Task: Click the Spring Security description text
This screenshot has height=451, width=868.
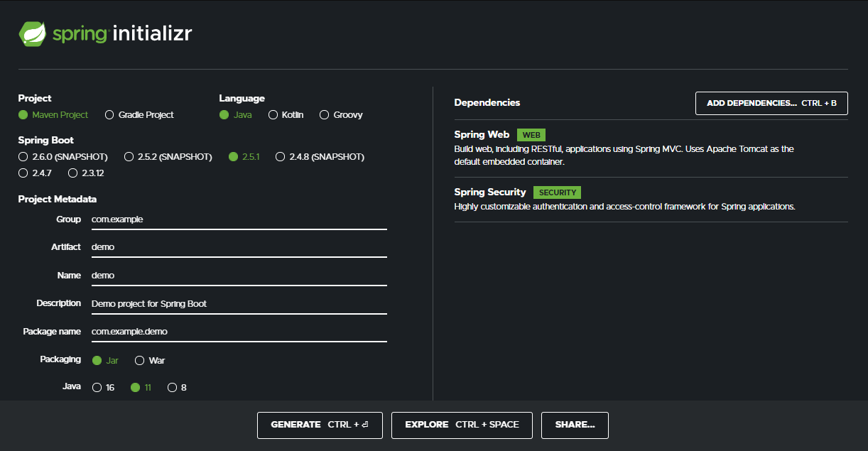Action: pos(624,207)
